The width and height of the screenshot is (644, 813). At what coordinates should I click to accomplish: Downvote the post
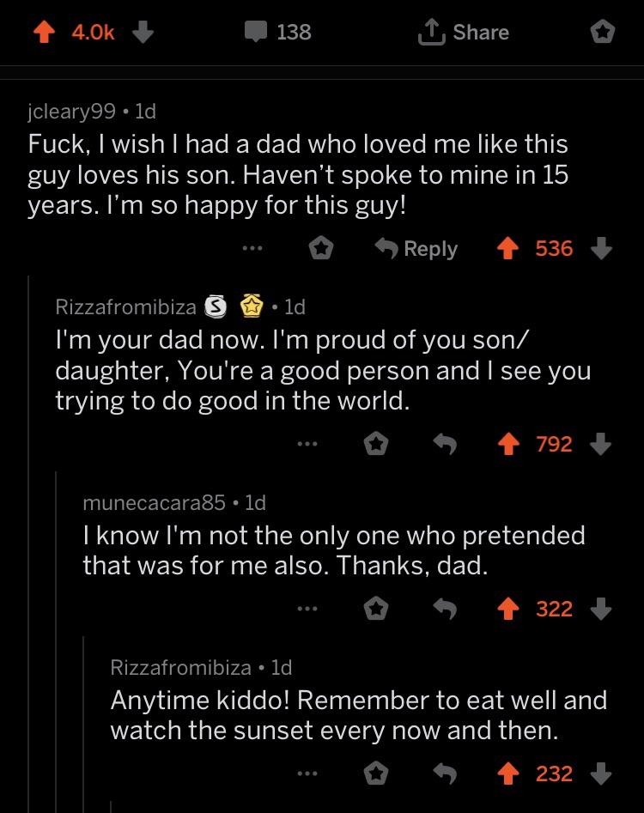point(143,32)
